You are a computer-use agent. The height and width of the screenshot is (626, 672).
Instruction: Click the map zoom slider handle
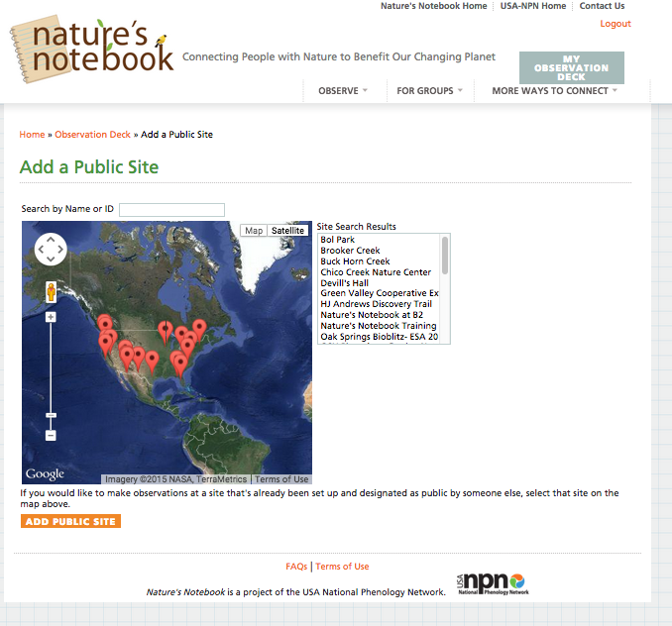51,415
